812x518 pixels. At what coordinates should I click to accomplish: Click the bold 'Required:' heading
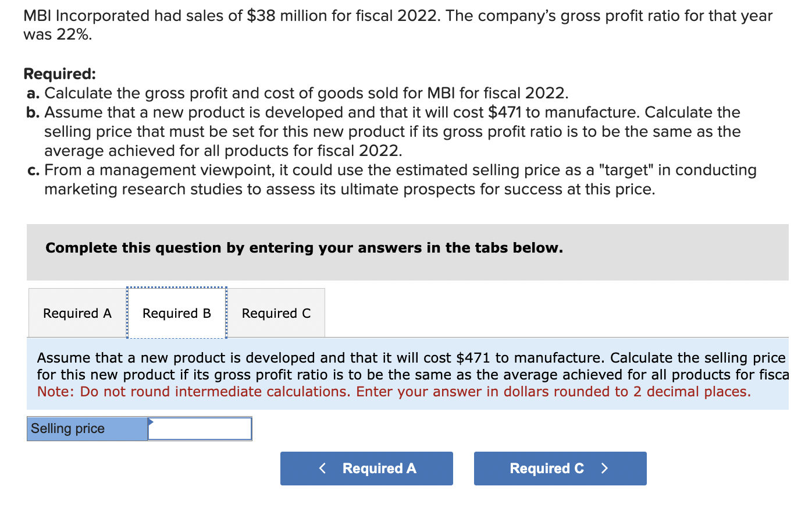pos(59,74)
